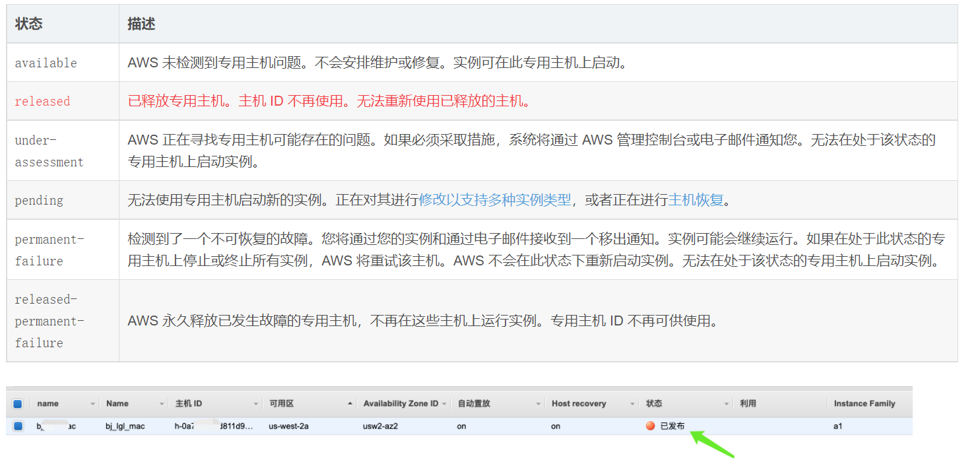Click the red 'released' state name

(x=42, y=102)
